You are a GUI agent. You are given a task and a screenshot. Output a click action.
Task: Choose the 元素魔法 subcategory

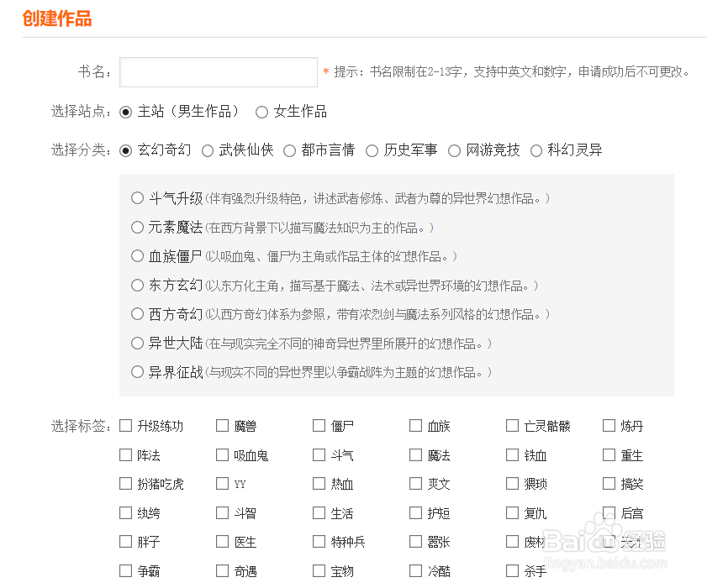(138, 227)
